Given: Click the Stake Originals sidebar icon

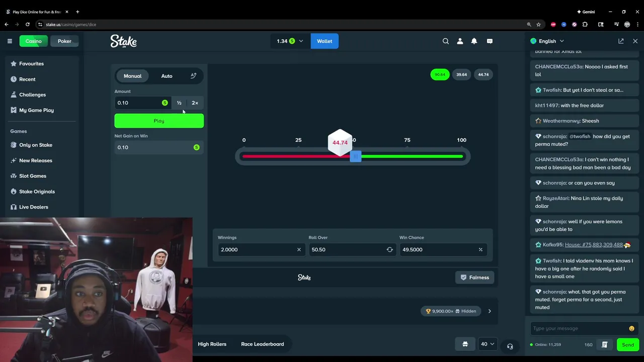Looking at the screenshot, I should 14,192.
